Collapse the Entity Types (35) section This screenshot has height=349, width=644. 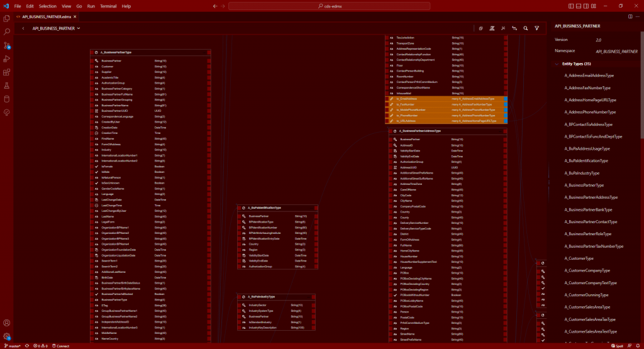tap(557, 64)
